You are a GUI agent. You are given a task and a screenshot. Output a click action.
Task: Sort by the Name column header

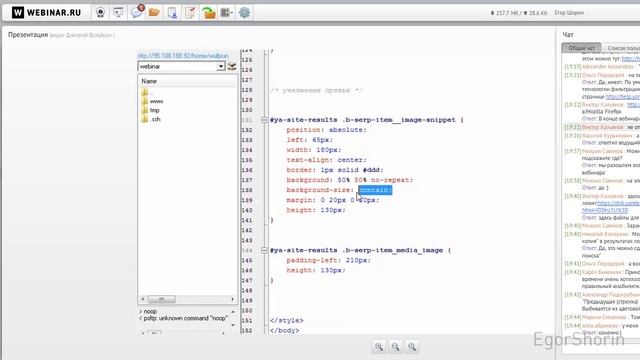click(x=149, y=81)
